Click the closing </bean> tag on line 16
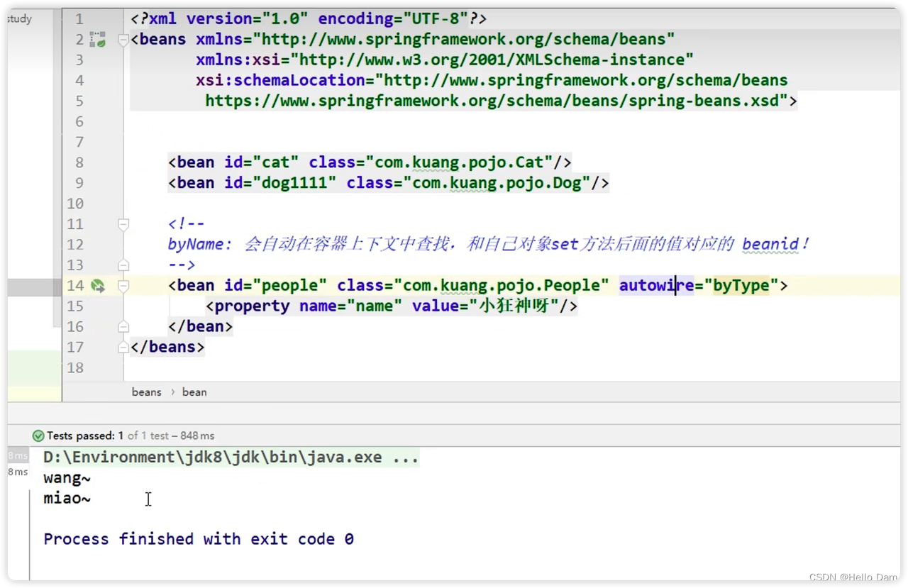 pos(201,327)
